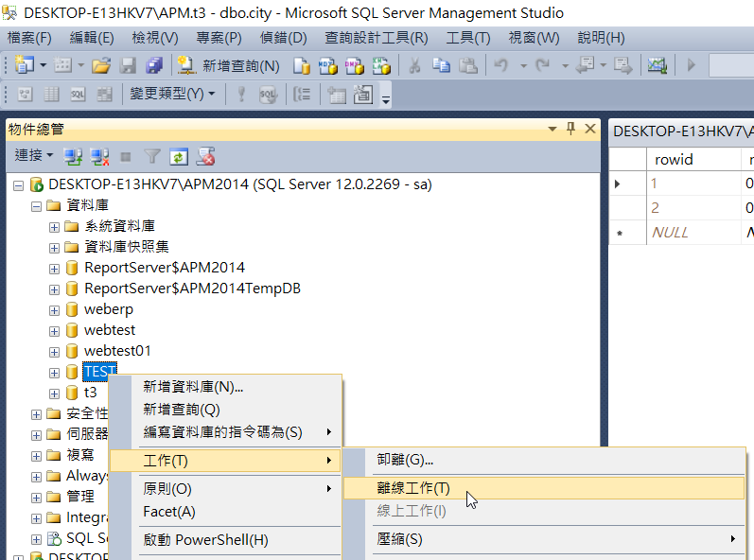Viewport: 754px width, 560px height.
Task: Click the Refresh icon in Object Explorer
Action: (179, 157)
